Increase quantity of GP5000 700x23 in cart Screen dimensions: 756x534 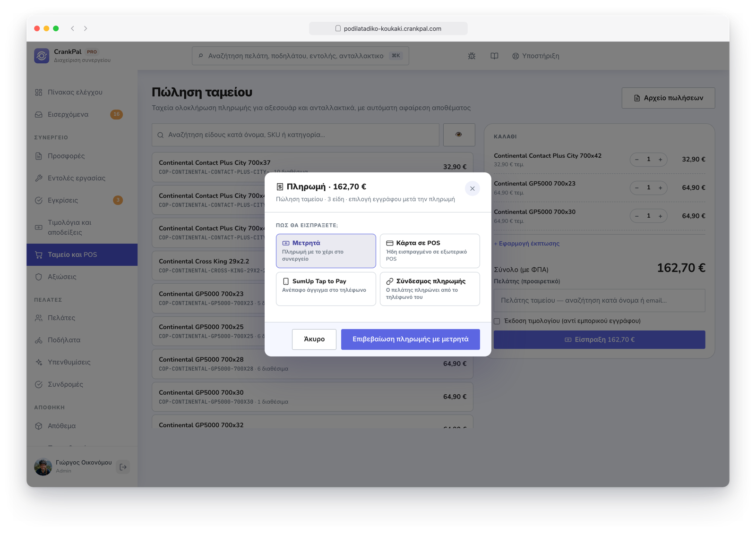(x=661, y=188)
